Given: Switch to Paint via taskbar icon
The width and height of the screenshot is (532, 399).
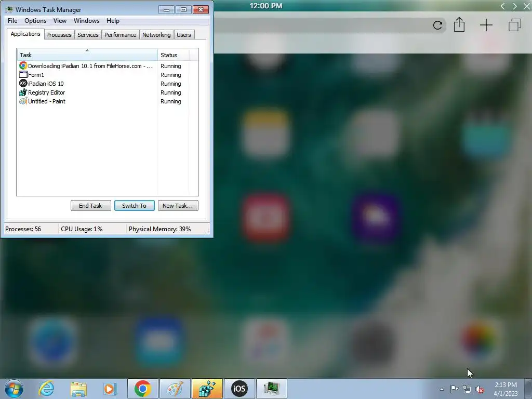Looking at the screenshot, I should click(175, 389).
